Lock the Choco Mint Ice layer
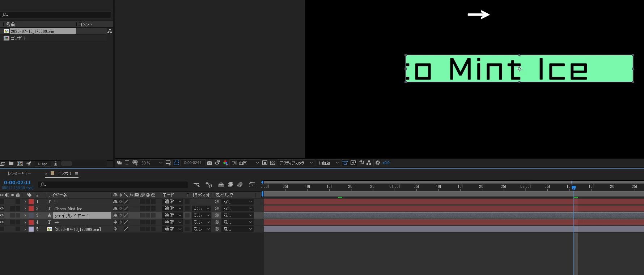 (18, 209)
